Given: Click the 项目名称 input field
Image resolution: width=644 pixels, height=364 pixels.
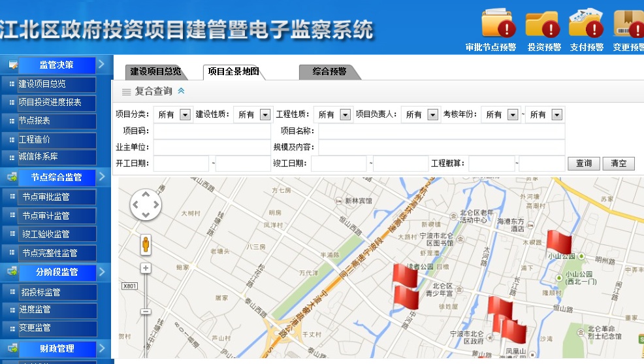Looking at the screenshot, I should coord(442,131).
